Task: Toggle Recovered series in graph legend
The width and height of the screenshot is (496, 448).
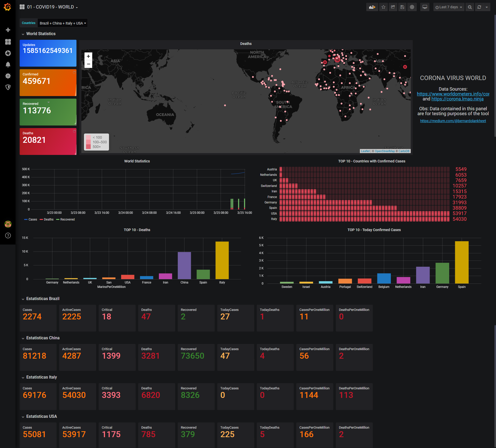Action: (x=67, y=219)
